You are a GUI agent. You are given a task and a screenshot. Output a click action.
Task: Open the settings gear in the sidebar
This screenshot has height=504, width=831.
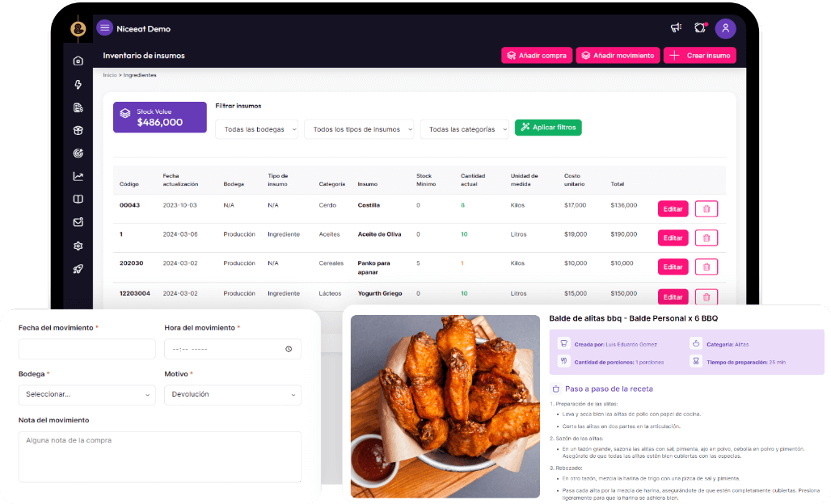78,246
